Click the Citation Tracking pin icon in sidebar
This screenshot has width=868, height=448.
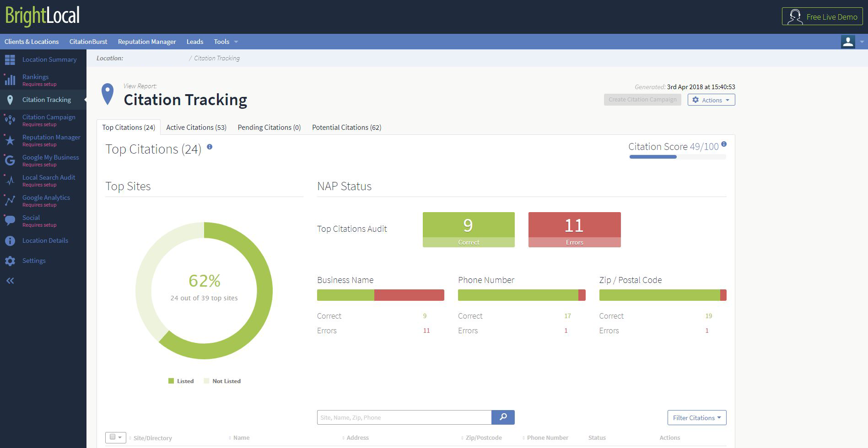10,100
